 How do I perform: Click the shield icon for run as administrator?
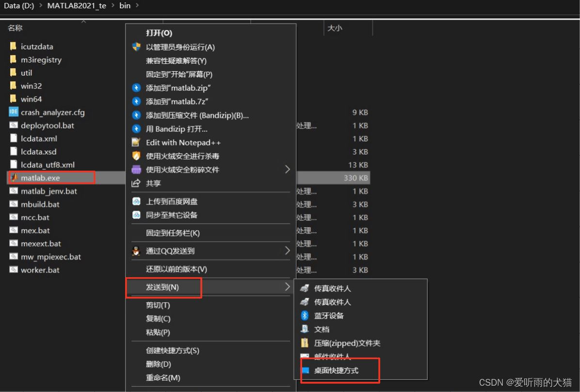point(136,47)
